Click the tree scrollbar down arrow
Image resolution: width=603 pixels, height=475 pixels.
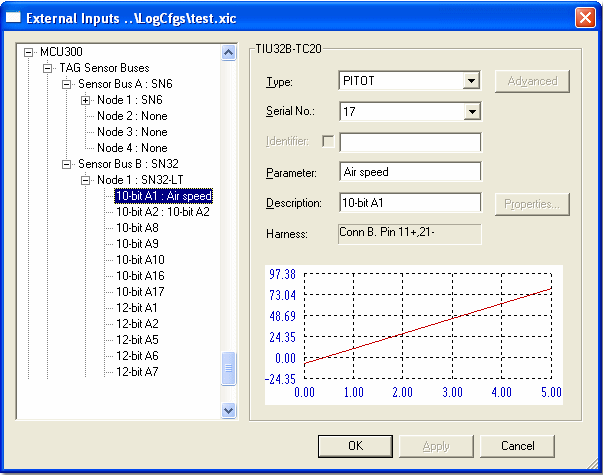pyautogui.click(x=229, y=410)
